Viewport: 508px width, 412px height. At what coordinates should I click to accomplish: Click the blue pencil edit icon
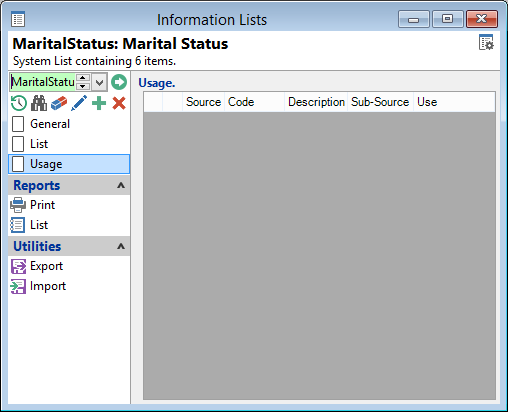tap(79, 103)
